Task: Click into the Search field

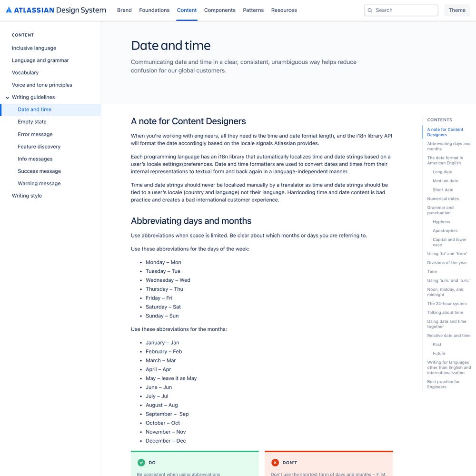Action: coord(401,10)
